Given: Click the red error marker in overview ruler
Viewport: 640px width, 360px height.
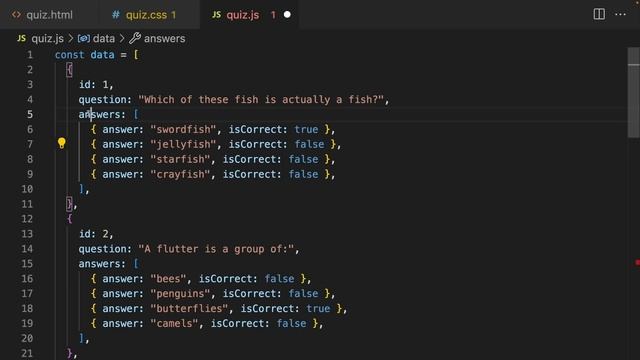Looking at the screenshot, I should [638, 263].
